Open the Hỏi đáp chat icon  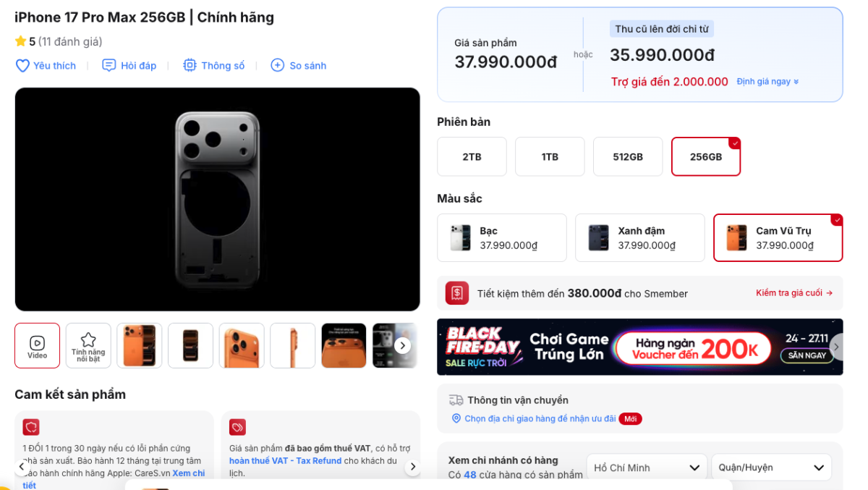(x=109, y=66)
